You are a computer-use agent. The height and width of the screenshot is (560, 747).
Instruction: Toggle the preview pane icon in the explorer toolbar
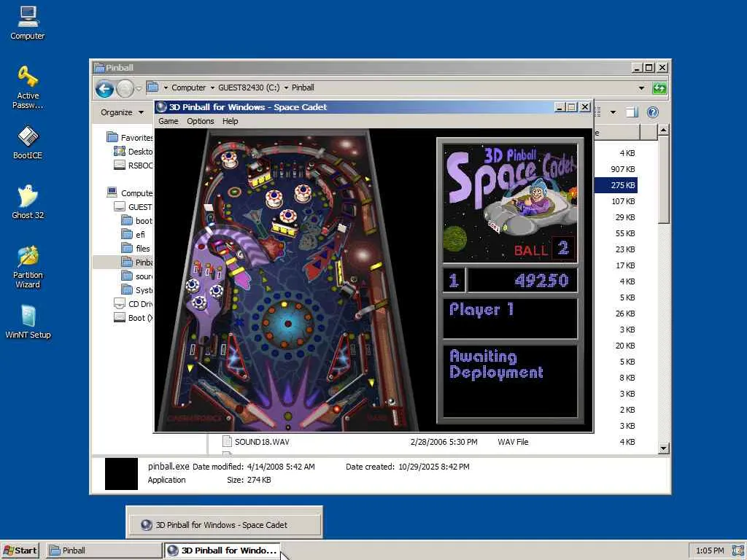(x=632, y=112)
